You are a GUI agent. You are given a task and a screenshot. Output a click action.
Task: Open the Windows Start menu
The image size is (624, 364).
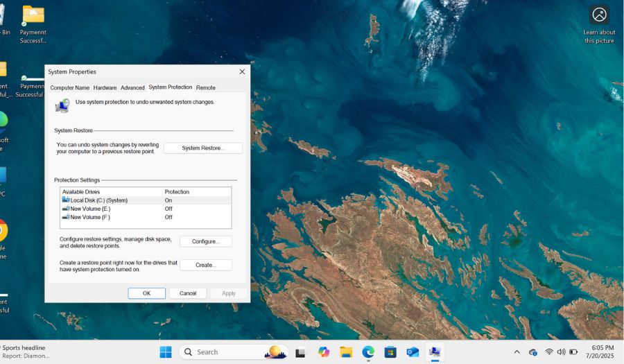pos(166,352)
